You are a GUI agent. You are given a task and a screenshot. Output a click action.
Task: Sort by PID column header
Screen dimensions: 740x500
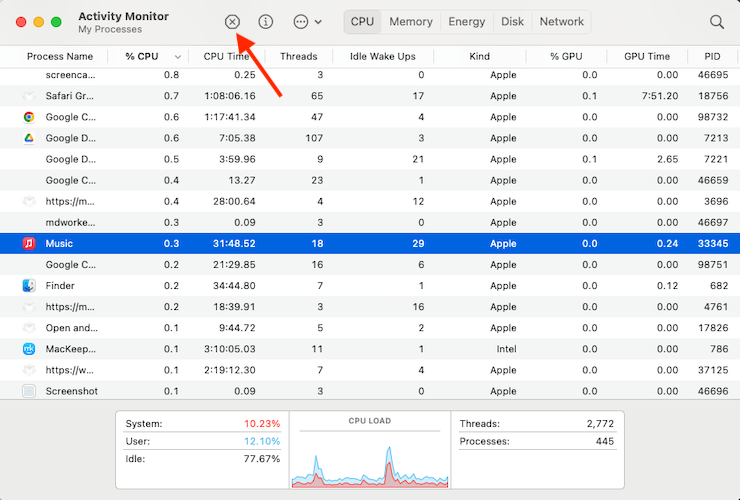pyautogui.click(x=712, y=56)
